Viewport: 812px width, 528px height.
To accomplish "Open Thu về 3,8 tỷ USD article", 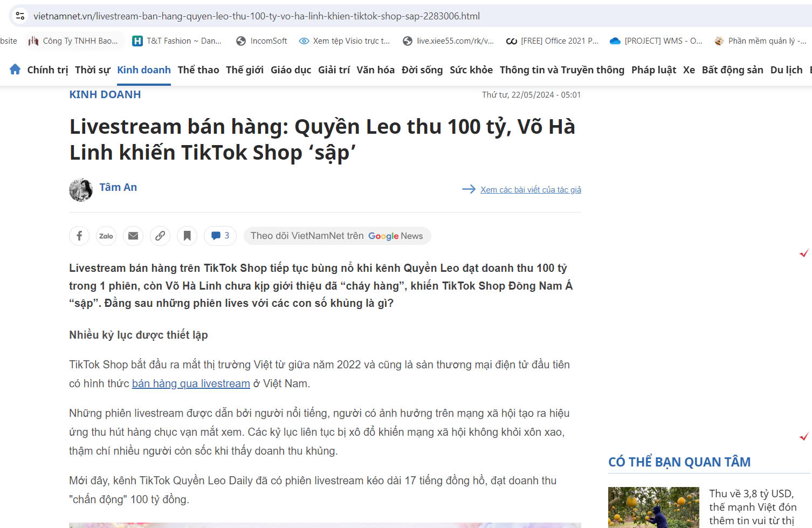I will (x=753, y=507).
